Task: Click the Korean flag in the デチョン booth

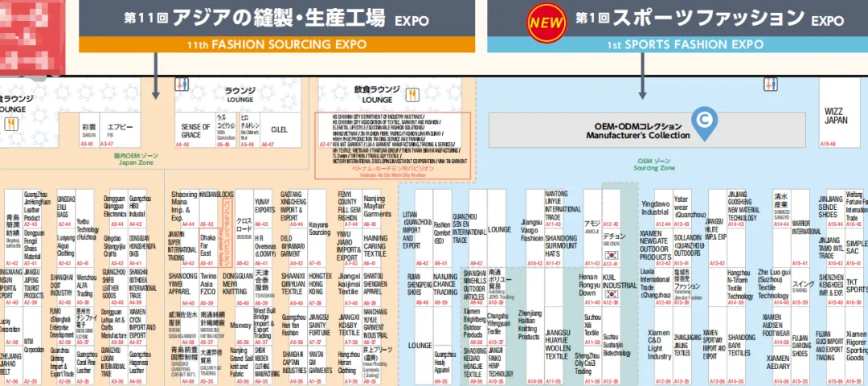Action: coord(611,254)
